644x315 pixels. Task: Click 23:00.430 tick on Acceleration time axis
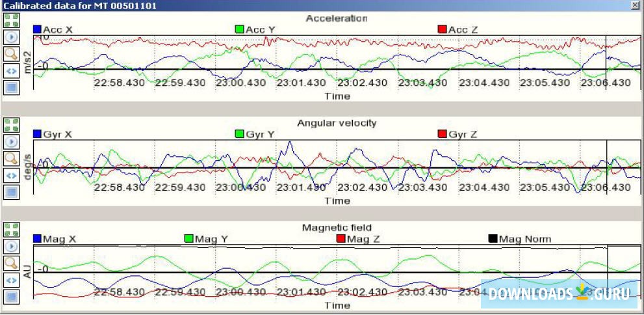point(240,83)
